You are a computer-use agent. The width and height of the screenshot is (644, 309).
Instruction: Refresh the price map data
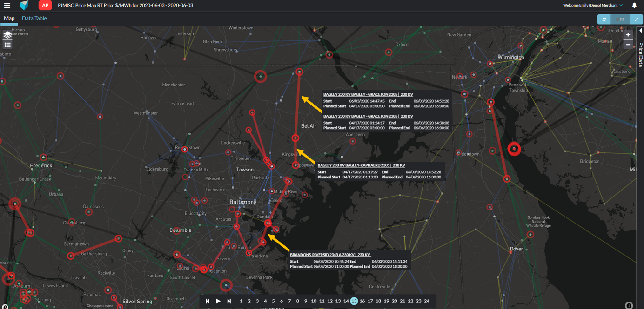pos(604,20)
